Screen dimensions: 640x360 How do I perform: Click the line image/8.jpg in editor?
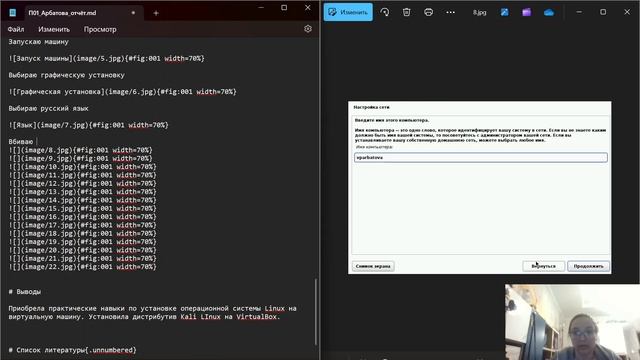point(80,150)
